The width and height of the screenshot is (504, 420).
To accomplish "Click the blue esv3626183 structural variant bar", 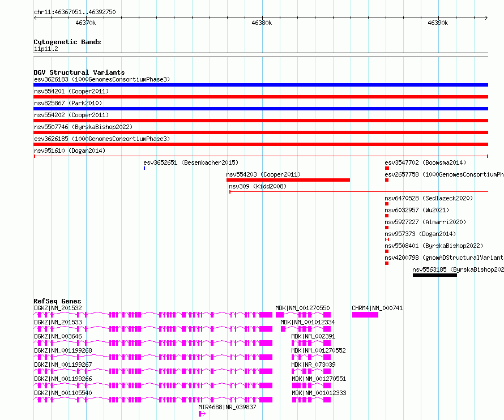I will coord(260,85).
